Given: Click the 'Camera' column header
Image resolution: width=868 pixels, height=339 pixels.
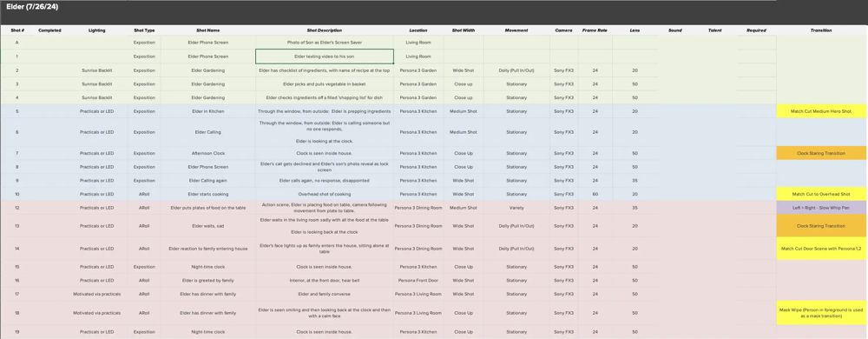Looking at the screenshot, I should tap(563, 30).
